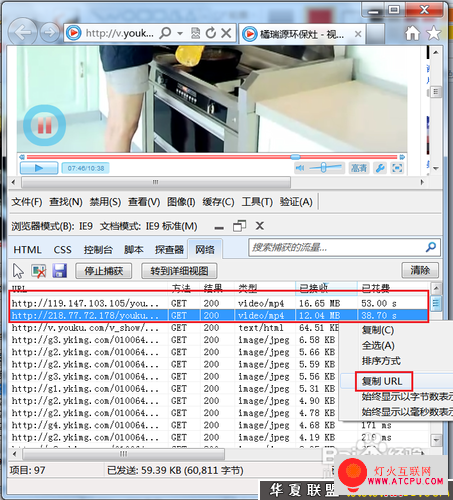Click the browser back arrow button

pyautogui.click(x=22, y=32)
